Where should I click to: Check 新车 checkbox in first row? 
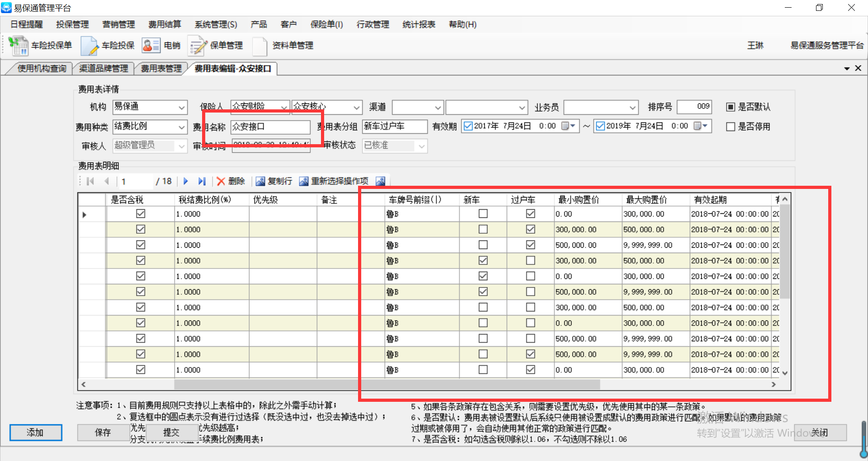[483, 214]
